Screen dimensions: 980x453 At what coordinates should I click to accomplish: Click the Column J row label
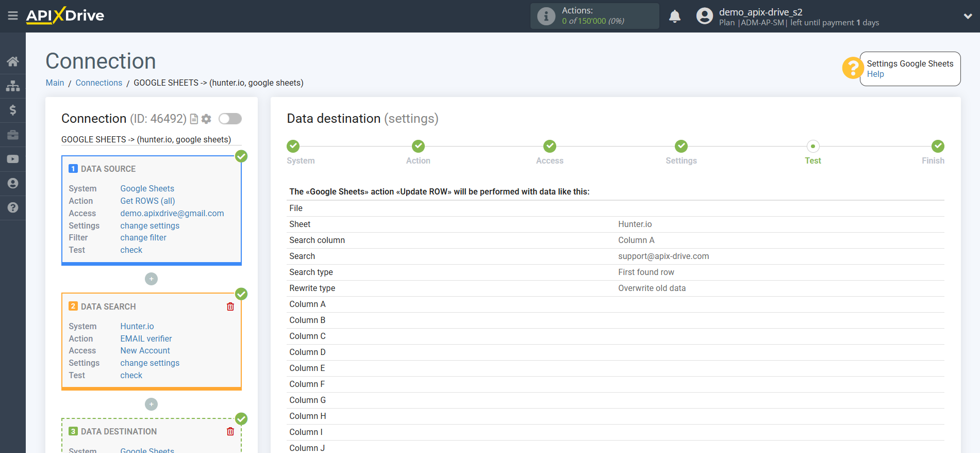307,448
